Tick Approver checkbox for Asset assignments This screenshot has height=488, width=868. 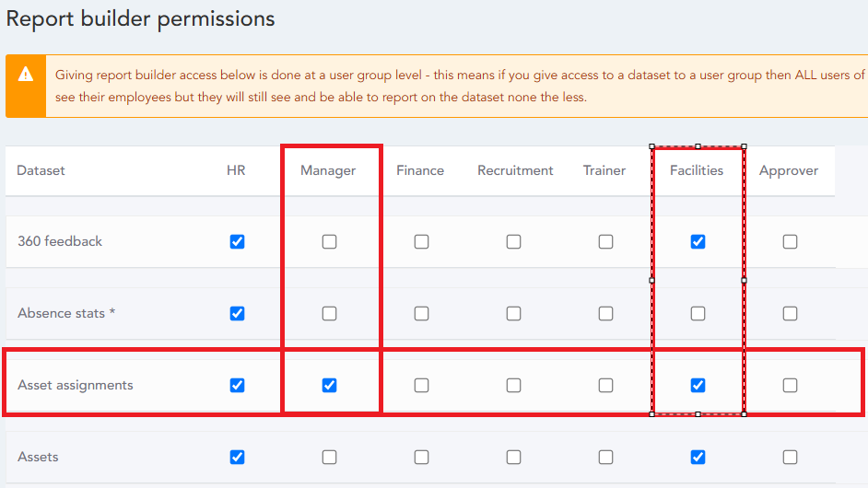(x=790, y=386)
